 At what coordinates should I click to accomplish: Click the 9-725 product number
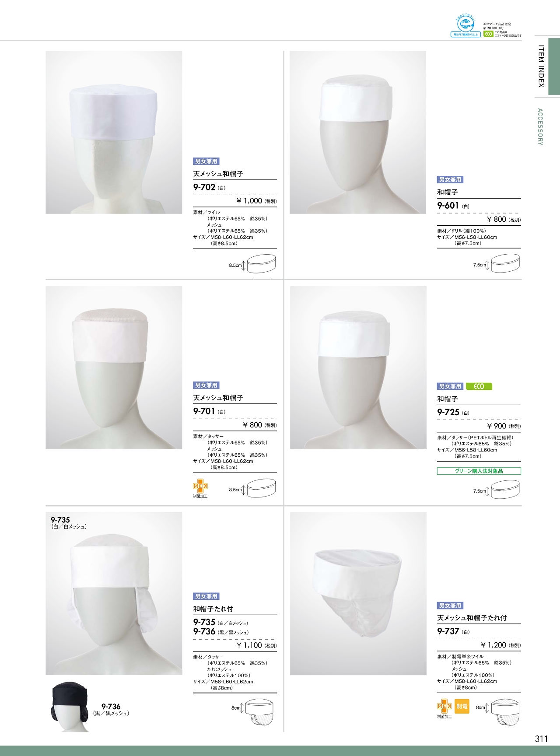pyautogui.click(x=448, y=412)
